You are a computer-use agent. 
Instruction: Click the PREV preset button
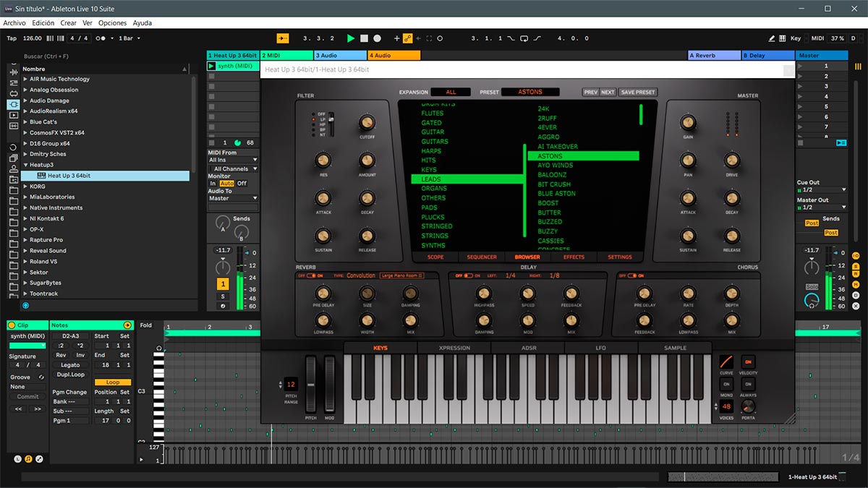tap(591, 92)
